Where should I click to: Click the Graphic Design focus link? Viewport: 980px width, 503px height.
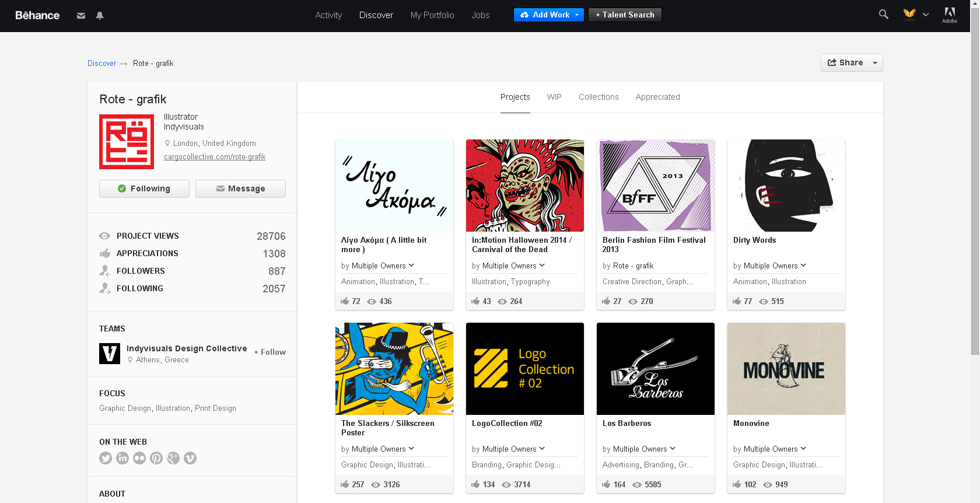click(x=125, y=408)
